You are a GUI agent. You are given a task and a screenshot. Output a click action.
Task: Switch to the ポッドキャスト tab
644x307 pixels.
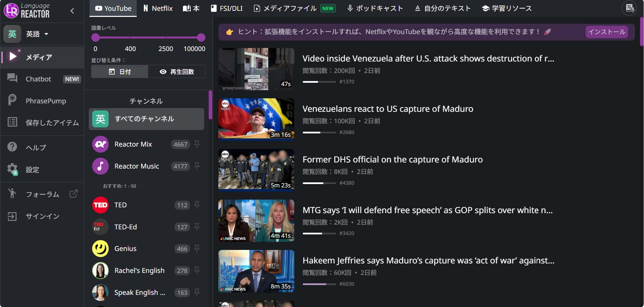point(375,8)
